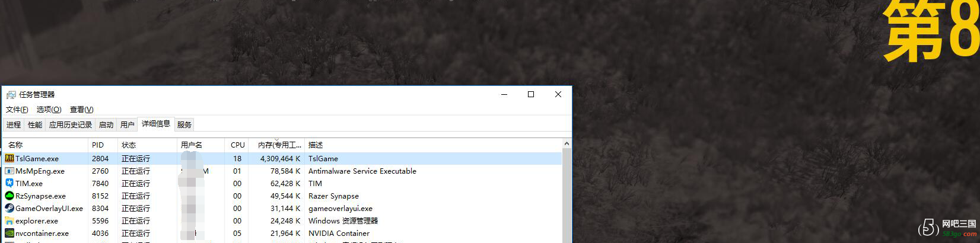The width and height of the screenshot is (980, 243).
Task: Minimize the Task Manager window
Action: 504,94
